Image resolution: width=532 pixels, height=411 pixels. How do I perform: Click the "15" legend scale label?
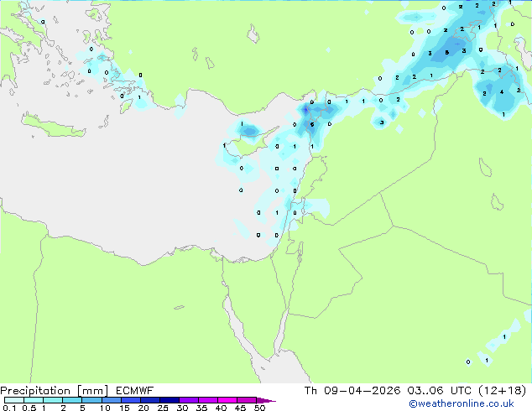[x=124, y=408]
